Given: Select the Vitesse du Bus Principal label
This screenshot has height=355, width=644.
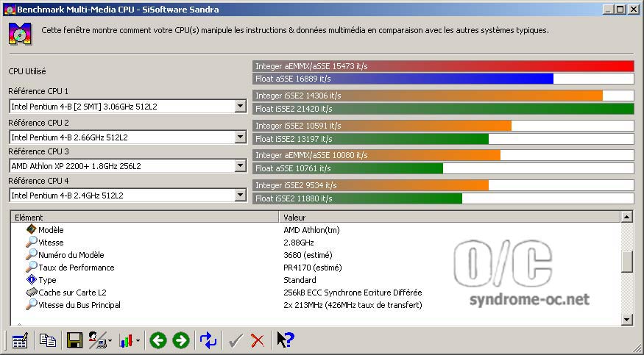Looking at the screenshot, I should [79, 305].
